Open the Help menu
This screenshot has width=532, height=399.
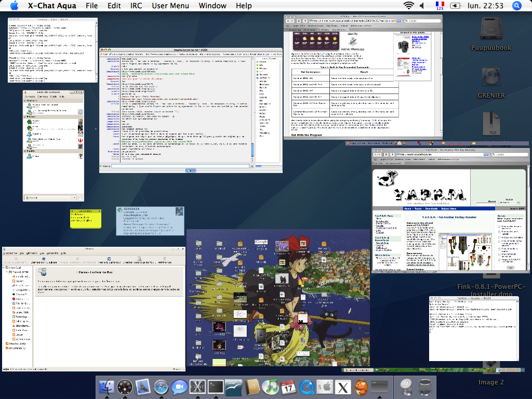pyautogui.click(x=244, y=5)
